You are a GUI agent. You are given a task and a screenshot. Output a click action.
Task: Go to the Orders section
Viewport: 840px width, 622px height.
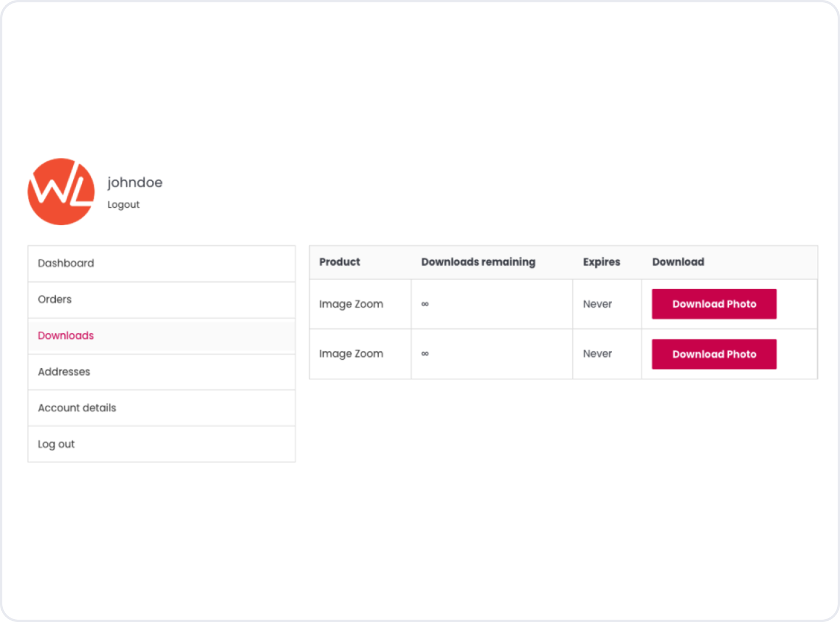click(x=55, y=299)
